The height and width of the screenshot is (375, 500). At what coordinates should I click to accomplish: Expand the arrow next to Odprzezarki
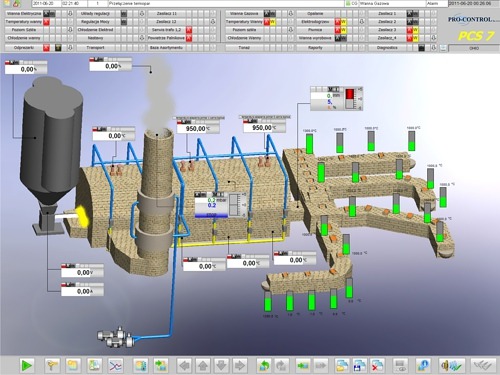[70, 48]
